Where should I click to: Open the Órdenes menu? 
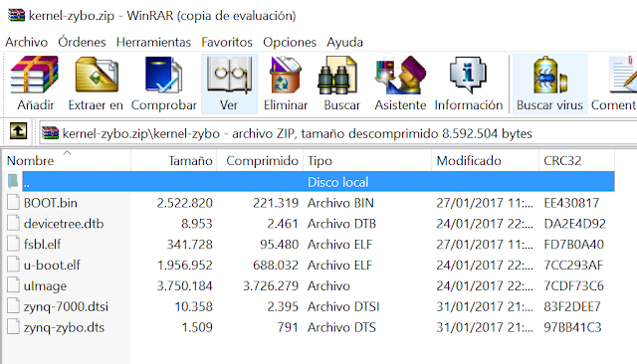click(x=82, y=42)
